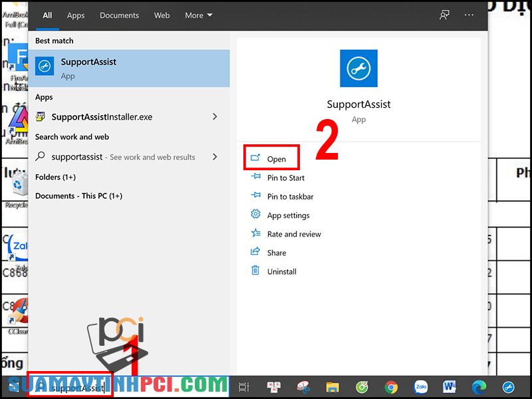532x399 pixels.
Task: Click the large SupportAssist tile in preview pane
Action: (x=358, y=68)
